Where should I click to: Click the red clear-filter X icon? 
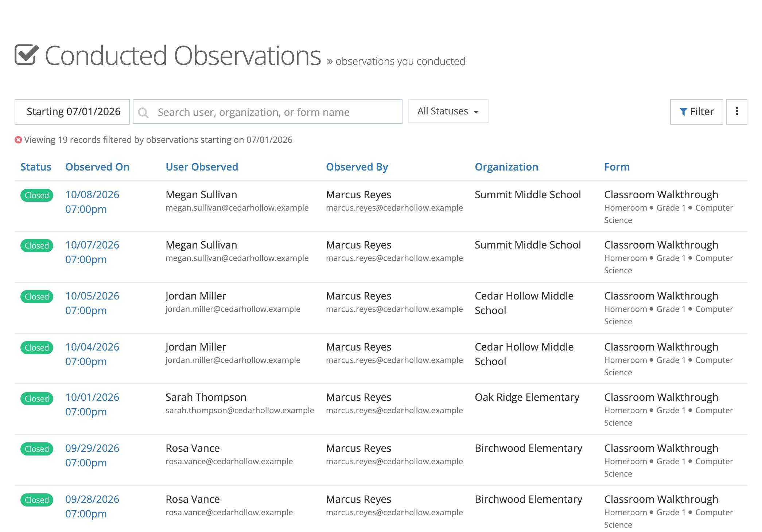click(18, 140)
